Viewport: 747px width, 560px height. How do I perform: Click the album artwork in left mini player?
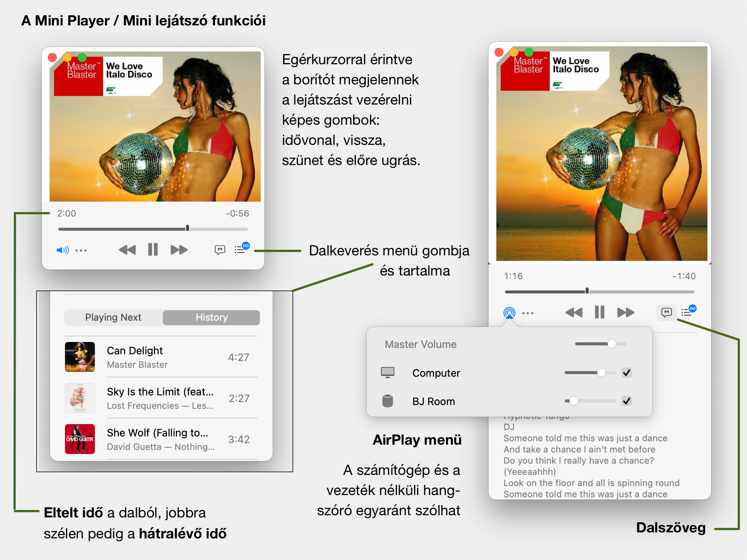point(155,127)
